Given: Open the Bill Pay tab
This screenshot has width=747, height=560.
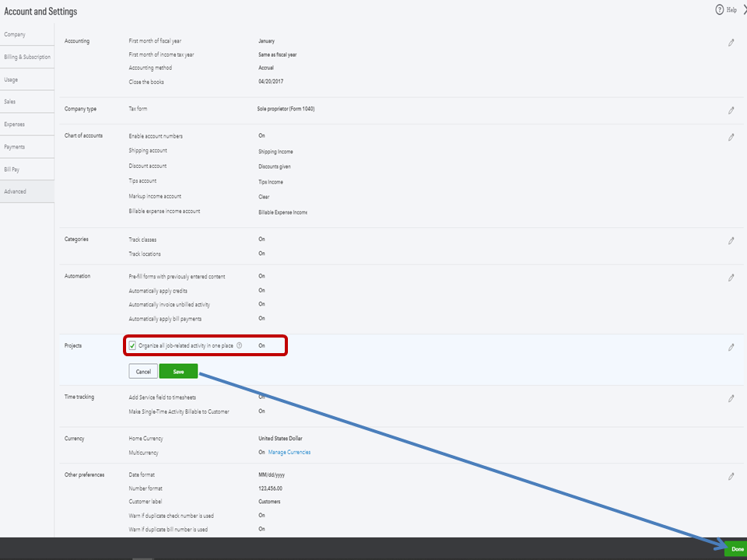Looking at the screenshot, I should click(x=27, y=169).
